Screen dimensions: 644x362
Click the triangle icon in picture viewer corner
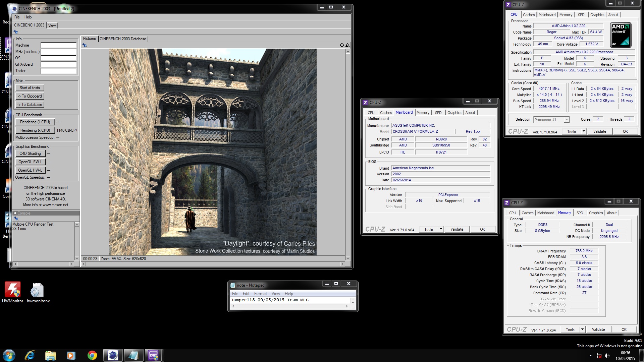(x=347, y=45)
